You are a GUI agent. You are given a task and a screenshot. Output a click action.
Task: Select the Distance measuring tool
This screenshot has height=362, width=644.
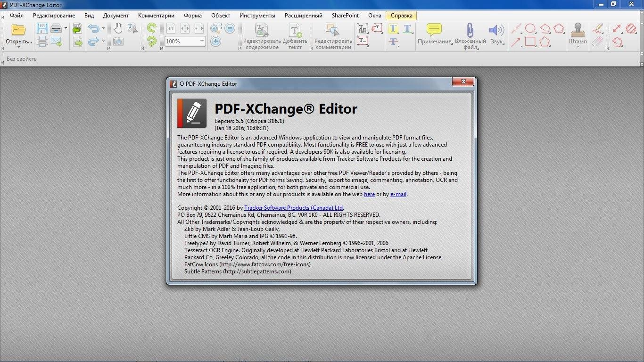pos(617,29)
